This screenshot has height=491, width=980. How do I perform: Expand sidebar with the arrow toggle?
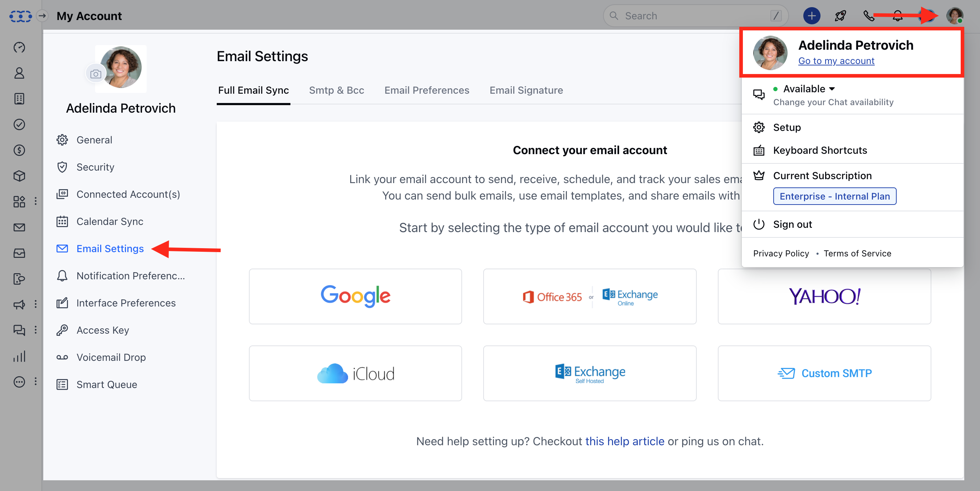coord(42,16)
